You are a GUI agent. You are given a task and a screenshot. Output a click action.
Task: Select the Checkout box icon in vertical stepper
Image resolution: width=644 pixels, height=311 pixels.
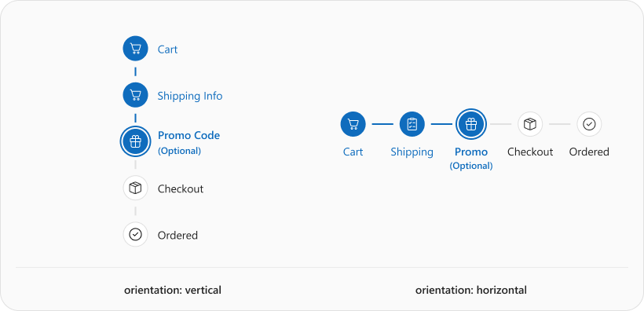pos(135,188)
